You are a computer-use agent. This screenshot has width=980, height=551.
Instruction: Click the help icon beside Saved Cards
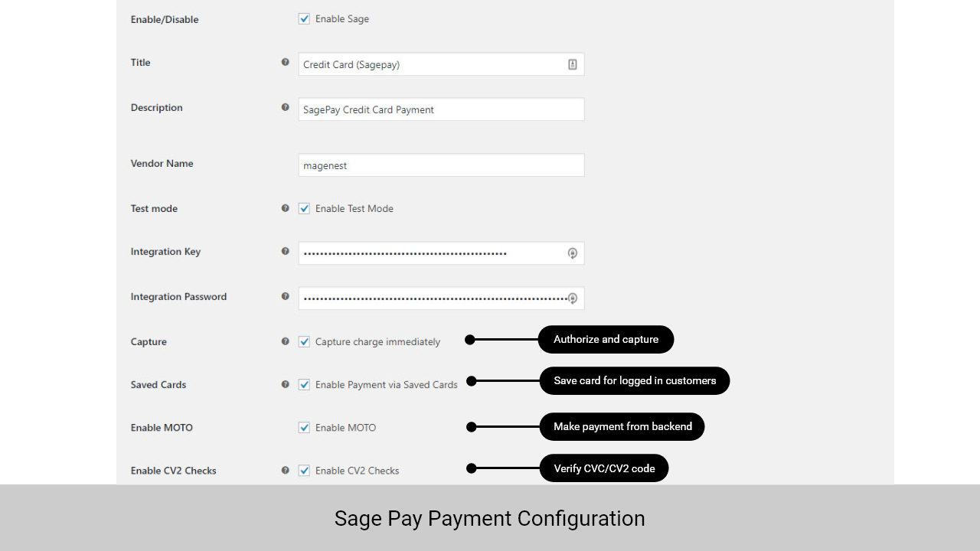[286, 384]
